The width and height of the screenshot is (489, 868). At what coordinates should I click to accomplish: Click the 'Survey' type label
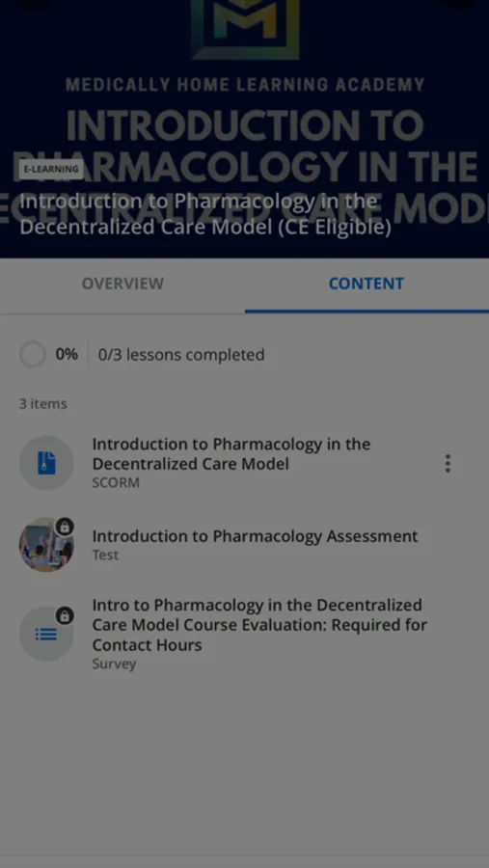click(114, 664)
